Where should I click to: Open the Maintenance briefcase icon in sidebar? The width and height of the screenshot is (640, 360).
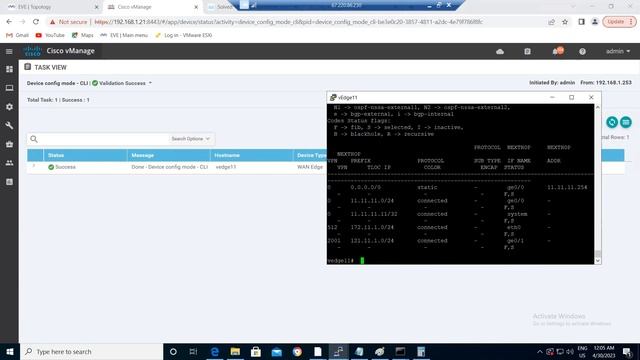[x=9, y=144]
